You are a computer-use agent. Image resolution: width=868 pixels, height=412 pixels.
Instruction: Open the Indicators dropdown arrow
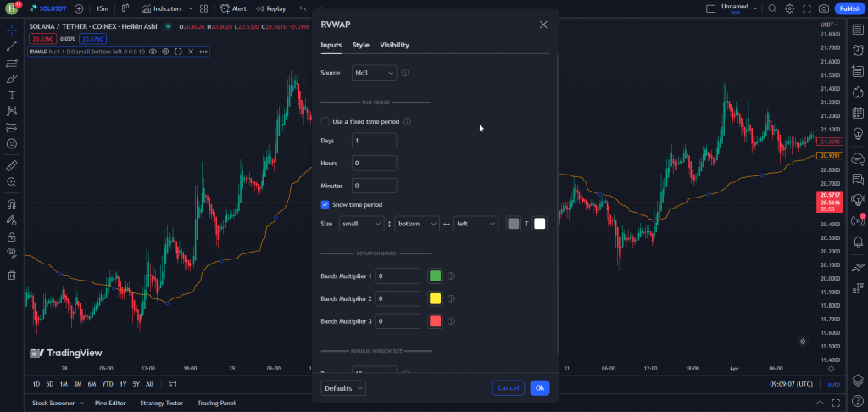coord(191,8)
